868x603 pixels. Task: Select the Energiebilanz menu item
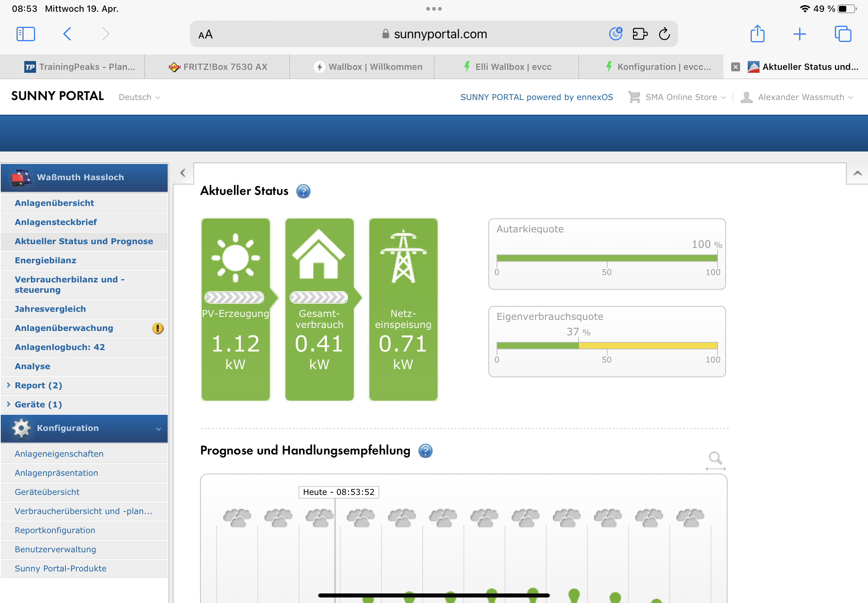45,260
